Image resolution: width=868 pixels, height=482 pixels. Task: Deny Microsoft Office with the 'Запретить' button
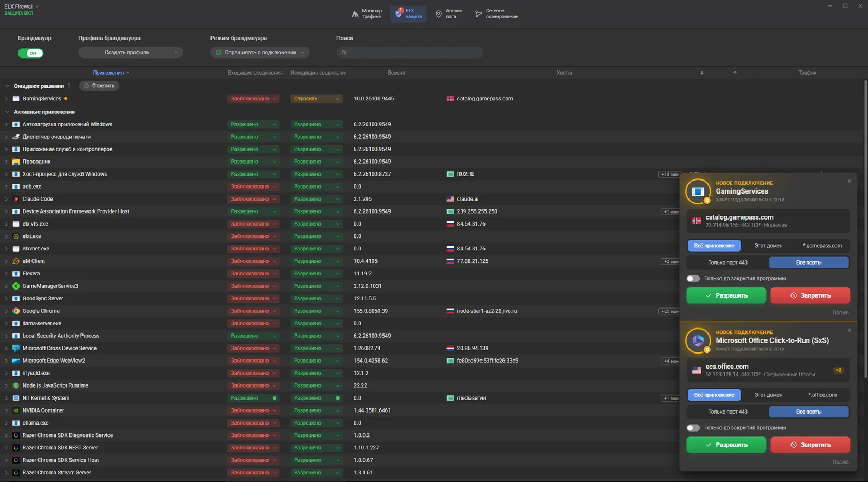click(810, 445)
